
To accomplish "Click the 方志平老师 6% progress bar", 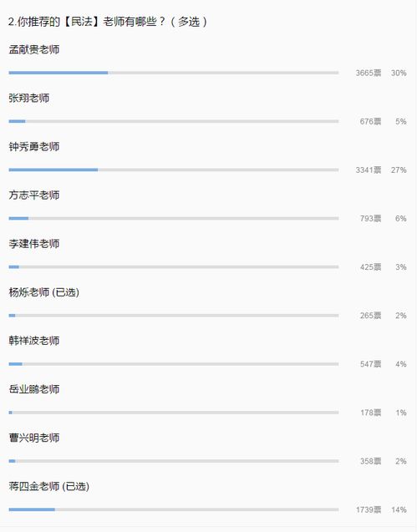I will (174, 218).
